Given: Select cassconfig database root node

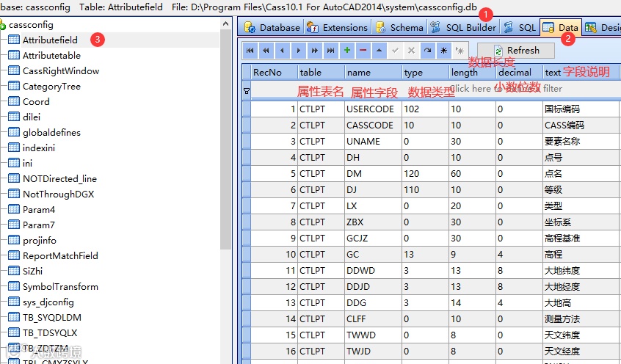Looking at the screenshot, I should 31,25.
